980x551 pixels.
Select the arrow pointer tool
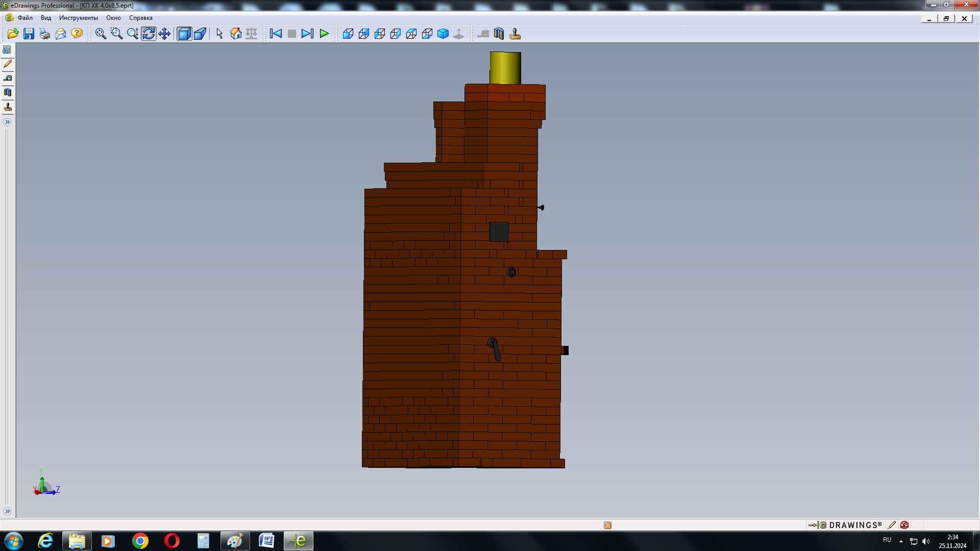pyautogui.click(x=219, y=34)
